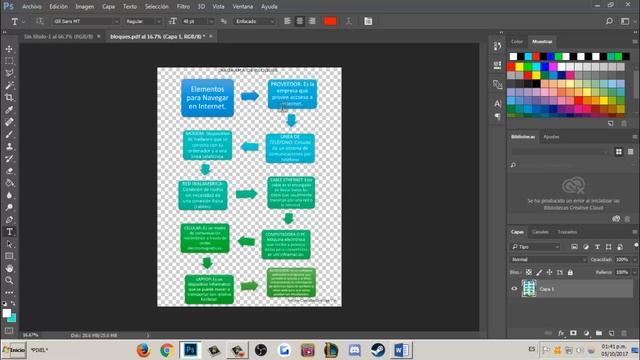This screenshot has height=360, width=640.
Task: Open character and paragraph panels icon
Action: (x=368, y=21)
